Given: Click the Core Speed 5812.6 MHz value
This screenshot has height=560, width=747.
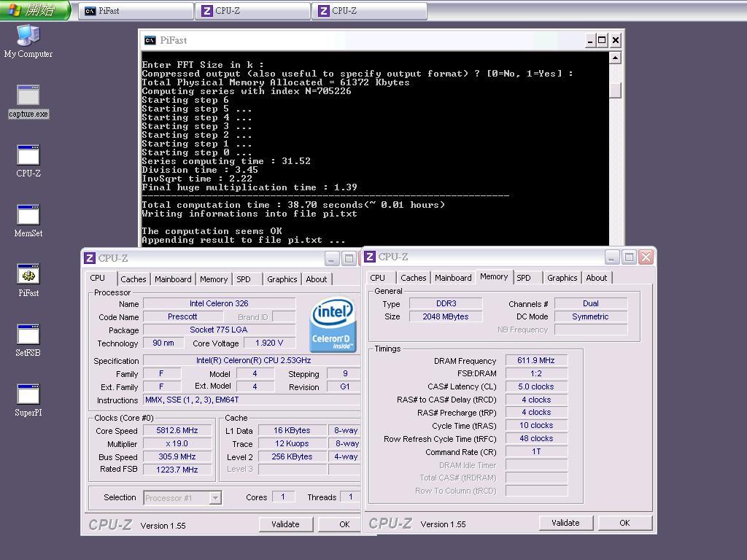Looking at the screenshot, I should point(177,430).
